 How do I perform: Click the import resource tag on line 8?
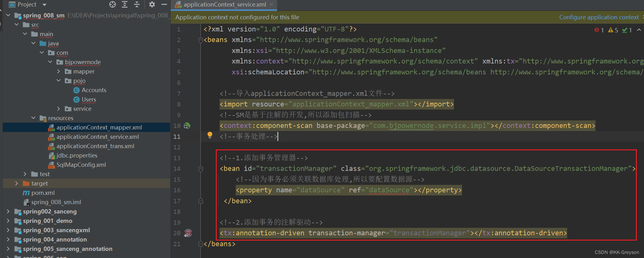coord(337,104)
